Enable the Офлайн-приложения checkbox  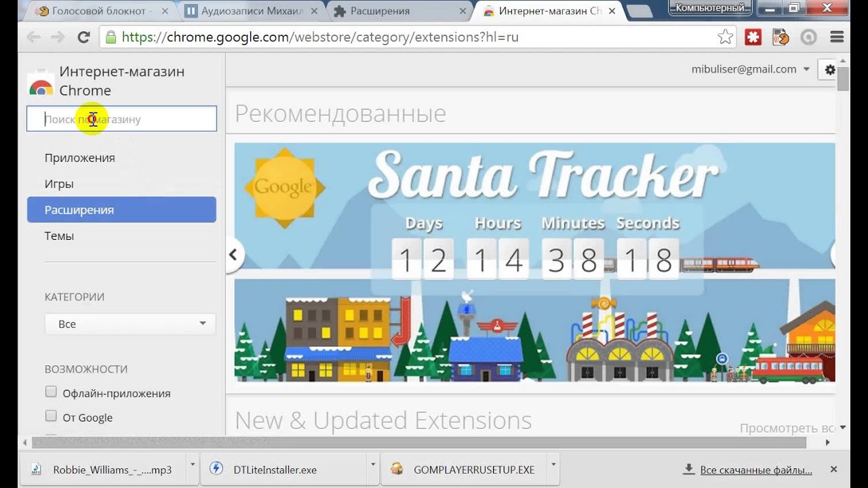click(51, 392)
